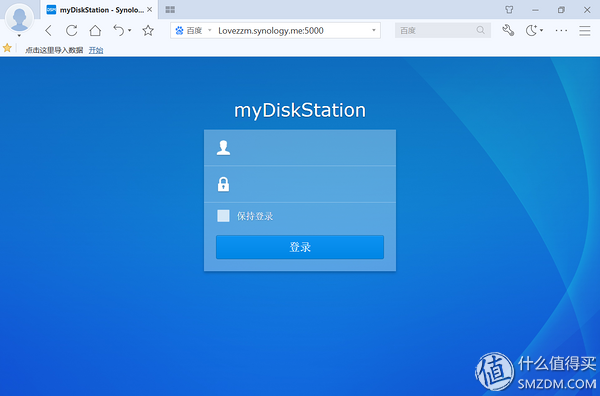Expand search engine selector beside 百度
The width and height of the screenshot is (600, 396).
[x=209, y=30]
